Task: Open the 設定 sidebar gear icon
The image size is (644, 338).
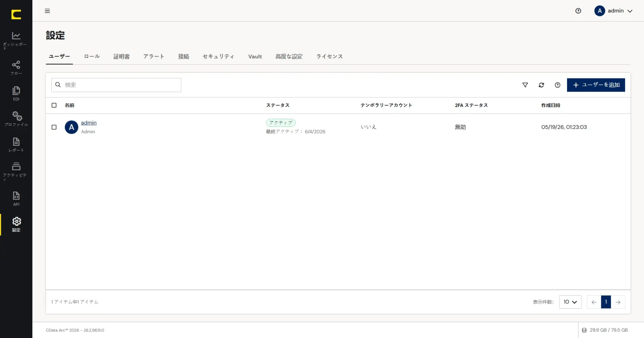Action: pyautogui.click(x=16, y=221)
